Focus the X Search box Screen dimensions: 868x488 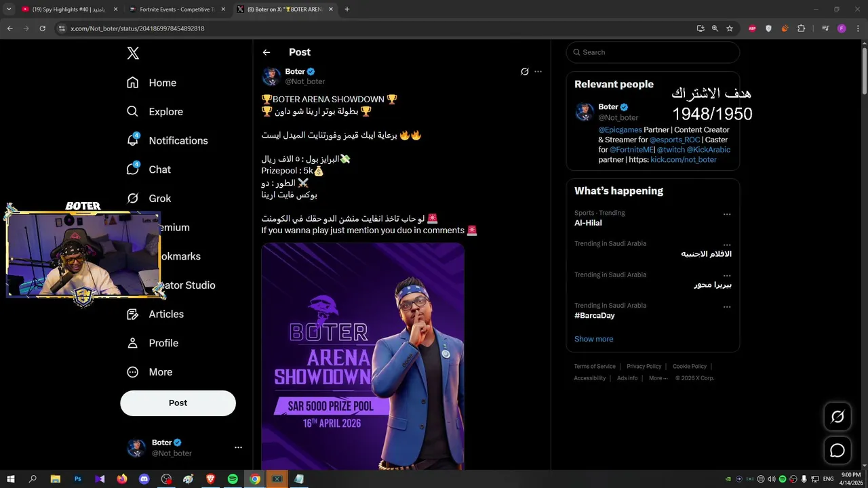click(652, 52)
